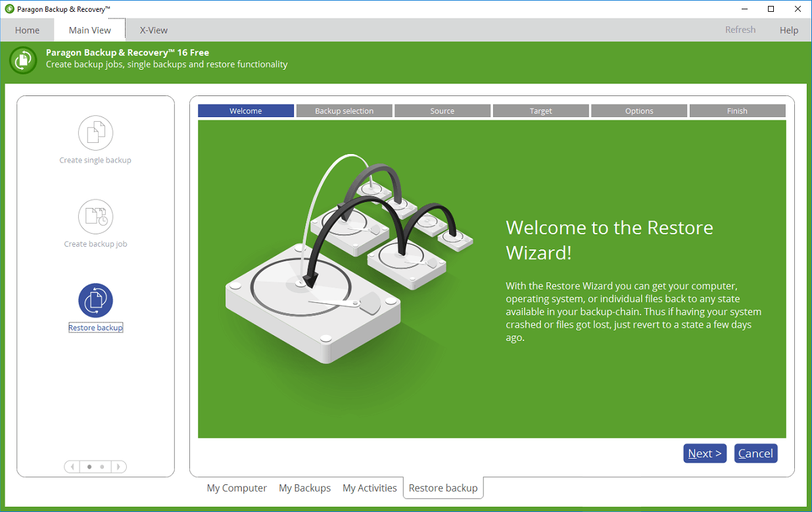Open the Help menu

[x=788, y=30]
